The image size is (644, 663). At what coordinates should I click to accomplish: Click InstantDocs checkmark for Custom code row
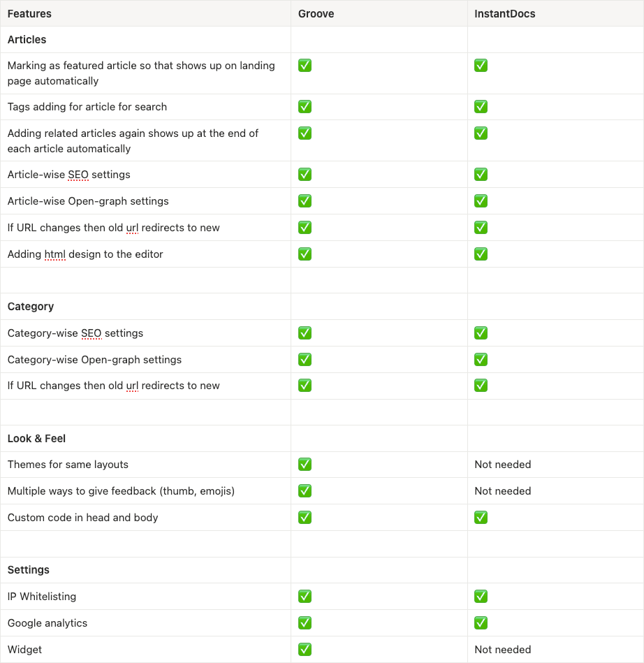coord(481,518)
